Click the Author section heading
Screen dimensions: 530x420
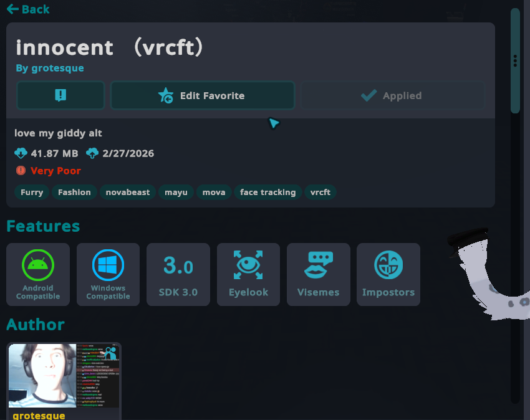36,325
